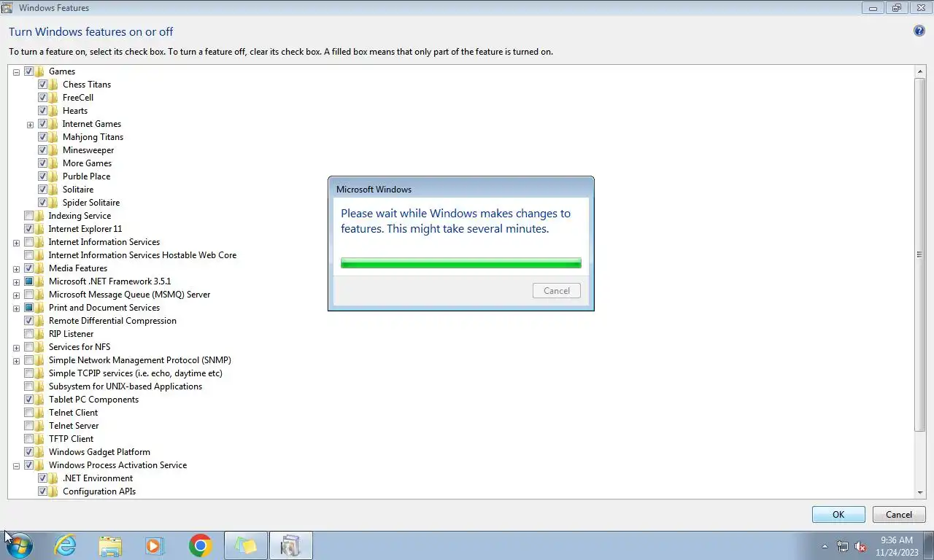
Task: Click the network tray icon
Action: pos(843,546)
